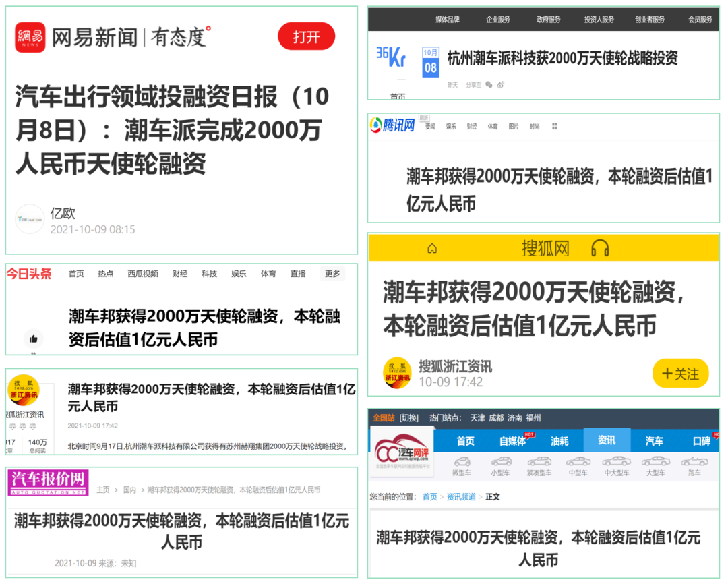Select 财经 in Tencent navigation

[472, 126]
